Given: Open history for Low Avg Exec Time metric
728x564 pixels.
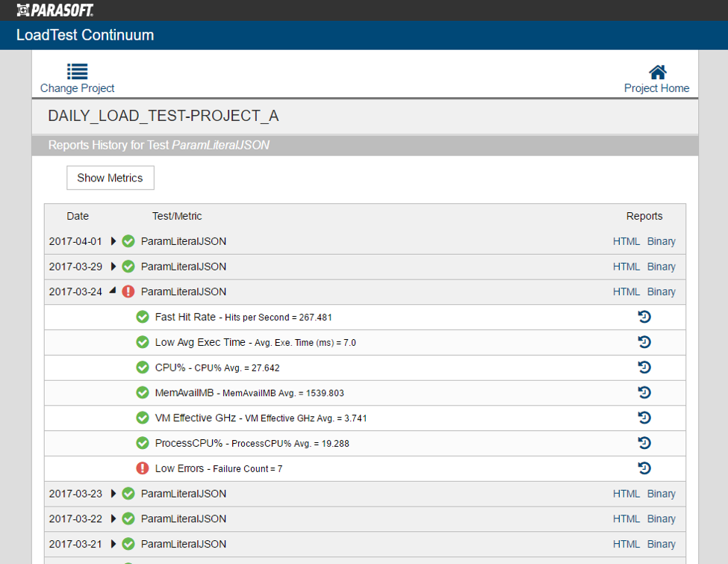Looking at the screenshot, I should pos(644,342).
